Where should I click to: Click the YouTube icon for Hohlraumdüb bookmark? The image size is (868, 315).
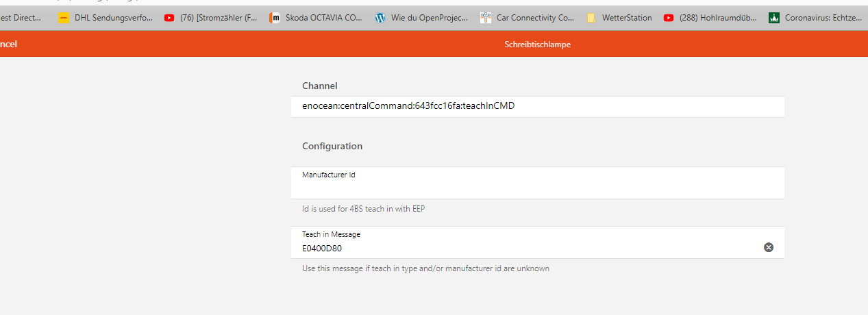[x=669, y=18]
